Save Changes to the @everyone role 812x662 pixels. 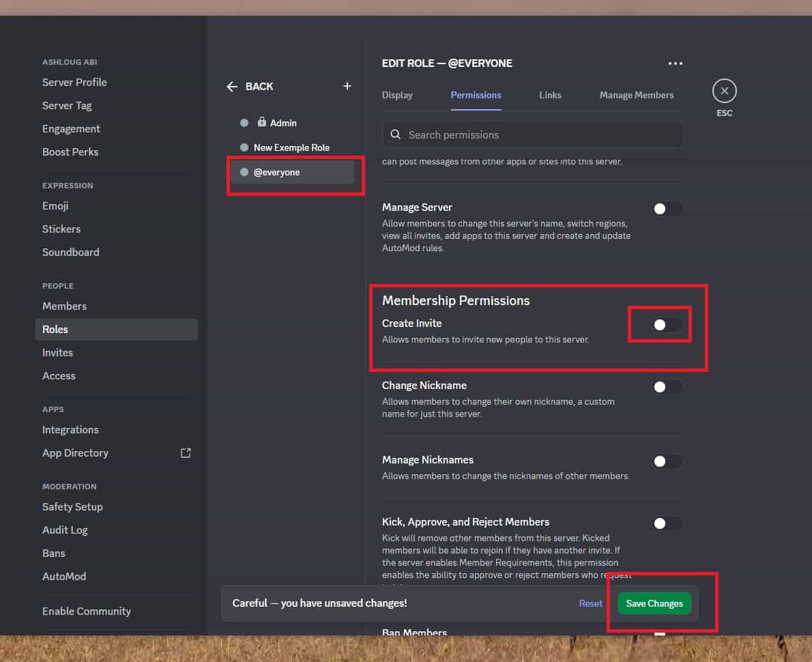coord(654,603)
